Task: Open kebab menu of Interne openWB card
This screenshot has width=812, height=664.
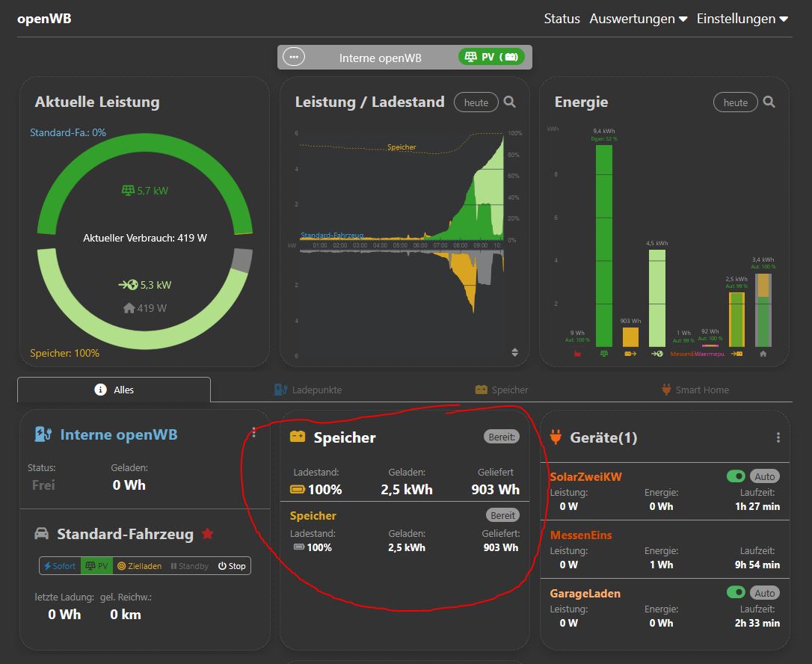Action: (254, 432)
